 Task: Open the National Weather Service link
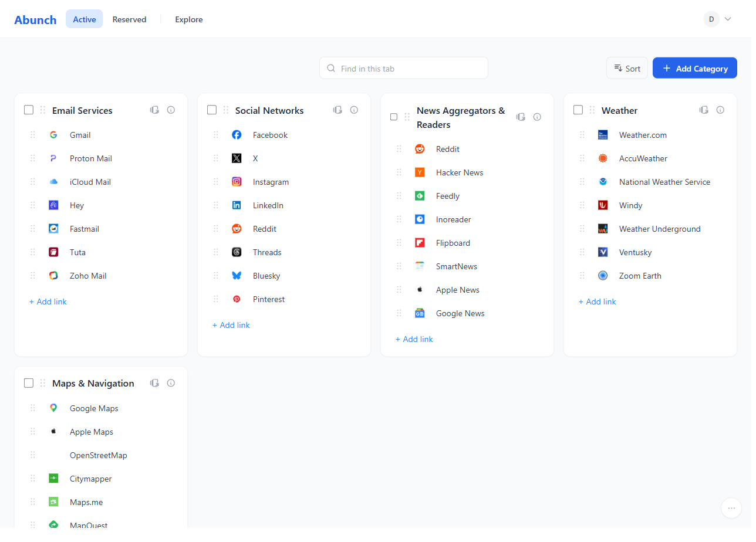pyautogui.click(x=664, y=182)
